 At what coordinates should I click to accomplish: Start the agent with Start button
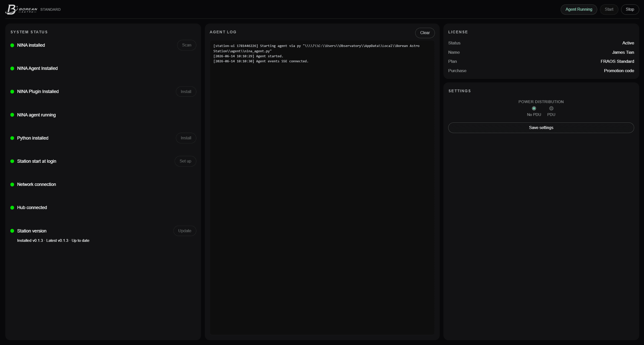[x=609, y=10]
